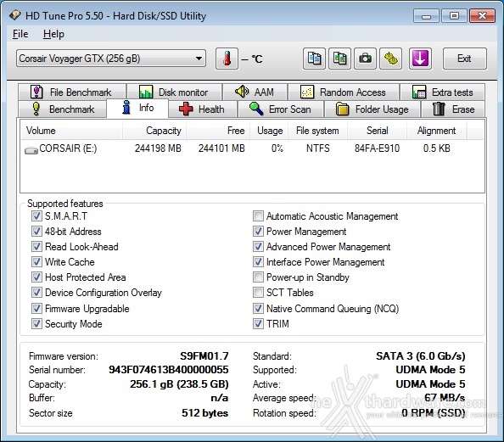Image resolution: width=504 pixels, height=442 pixels.
Task: Click serial number 943F074613B400000055 value
Action: point(169,370)
